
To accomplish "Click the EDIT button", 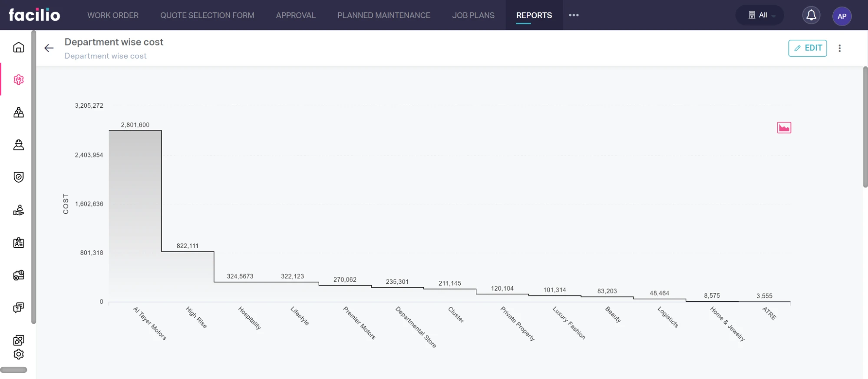I will 807,48.
